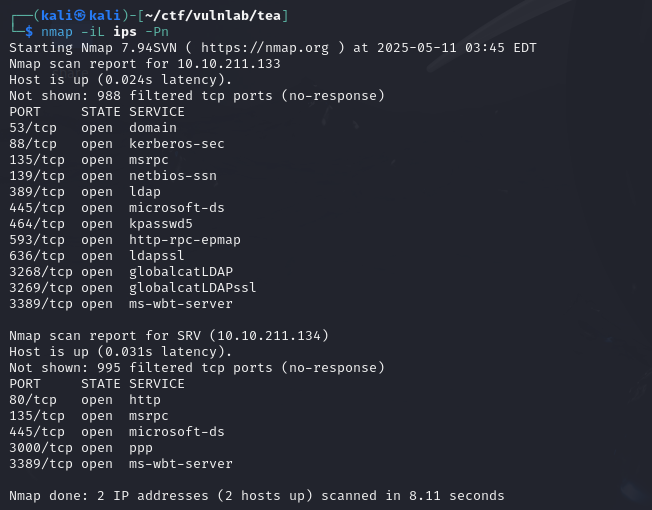Select the ips argument in the command
This screenshot has height=510, width=652.
[x=125, y=32]
